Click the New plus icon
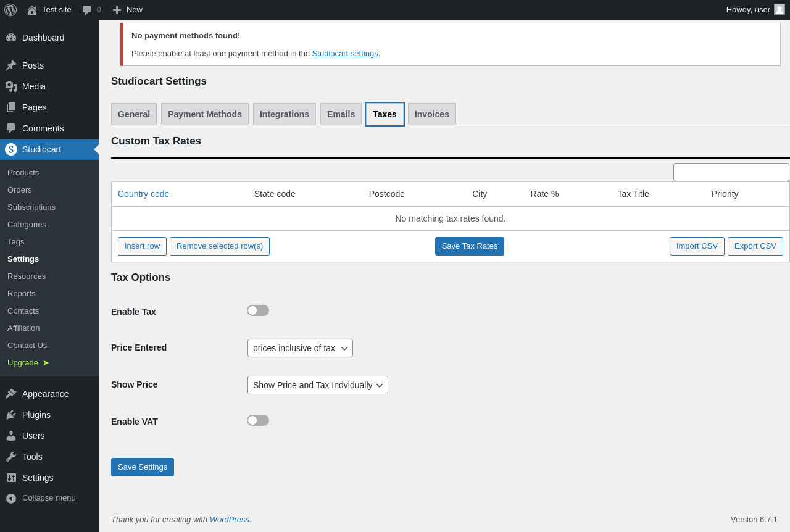 coord(117,10)
